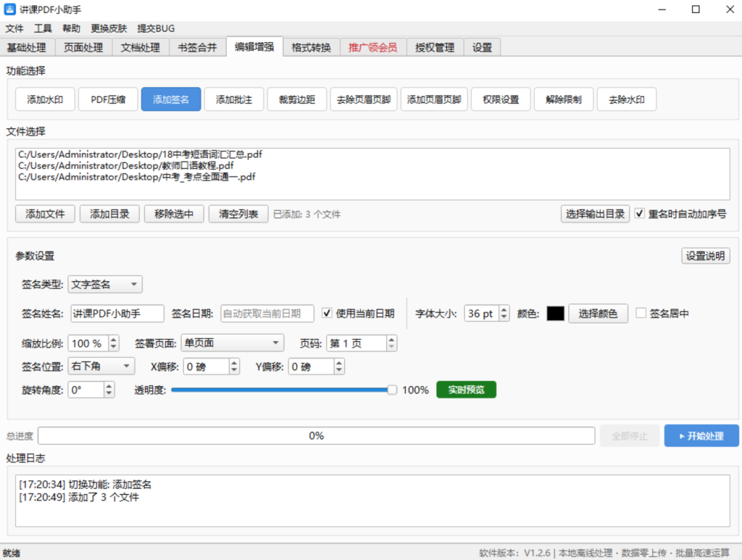Expand the 签名类型 dropdown
This screenshot has height=560, width=742.
pyautogui.click(x=105, y=284)
